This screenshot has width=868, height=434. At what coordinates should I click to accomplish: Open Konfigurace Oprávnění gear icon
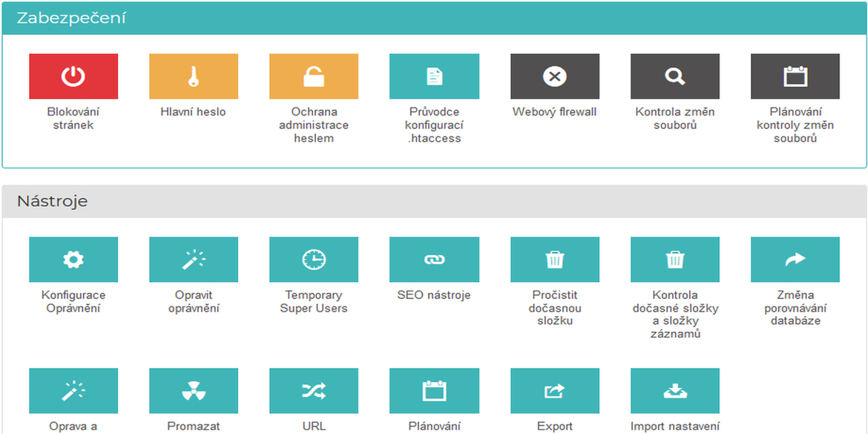click(x=73, y=260)
